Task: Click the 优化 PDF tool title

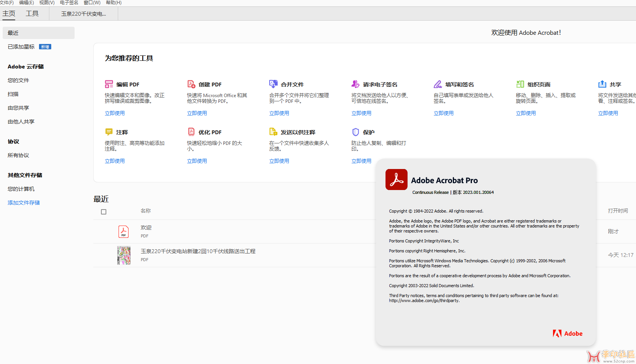Action: coord(210,132)
